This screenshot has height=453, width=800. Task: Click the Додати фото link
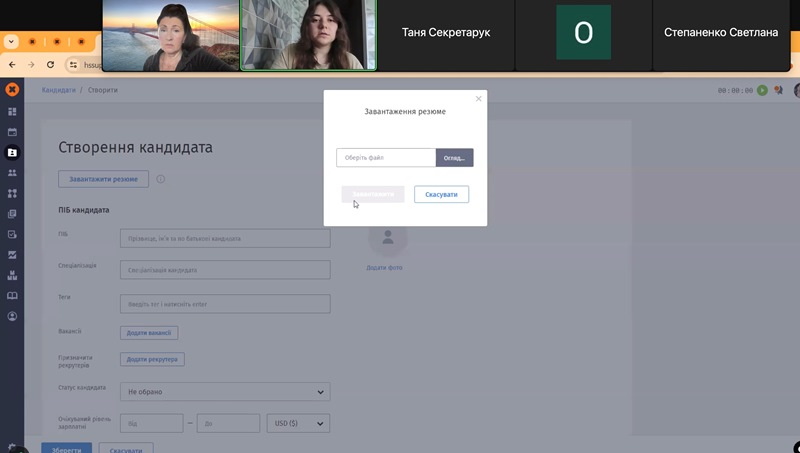pos(384,267)
